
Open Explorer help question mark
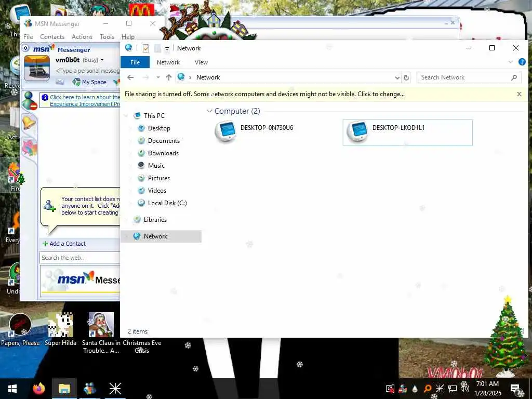pyautogui.click(x=522, y=62)
